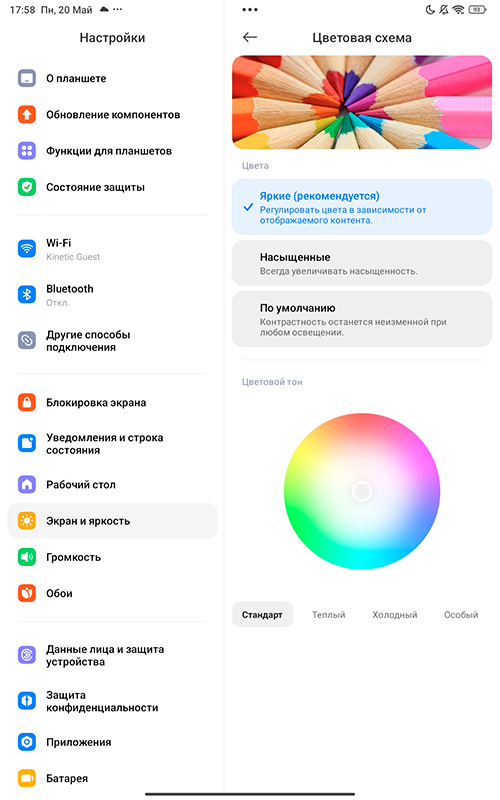
Task: Select the Стандарт tone button
Action: (x=262, y=615)
